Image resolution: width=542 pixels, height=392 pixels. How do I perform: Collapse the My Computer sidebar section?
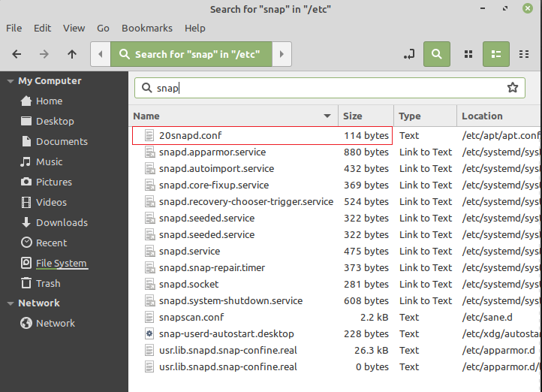(11, 81)
